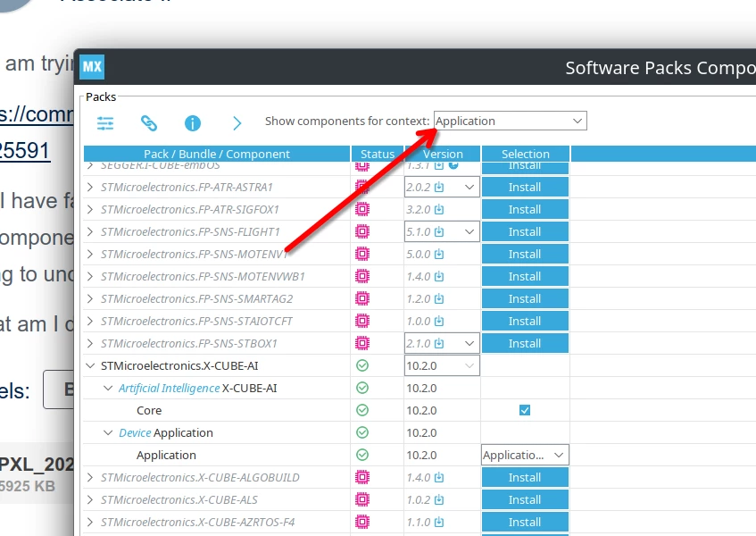Click green check status icon for STMicroelectronics.X-CUBE-AI

[x=362, y=365]
